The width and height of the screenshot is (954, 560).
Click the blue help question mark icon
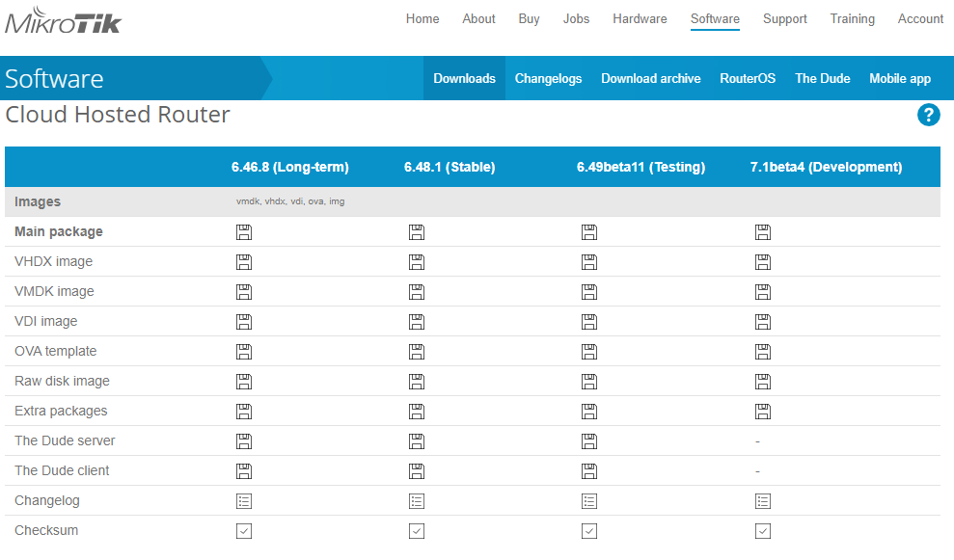click(x=928, y=116)
